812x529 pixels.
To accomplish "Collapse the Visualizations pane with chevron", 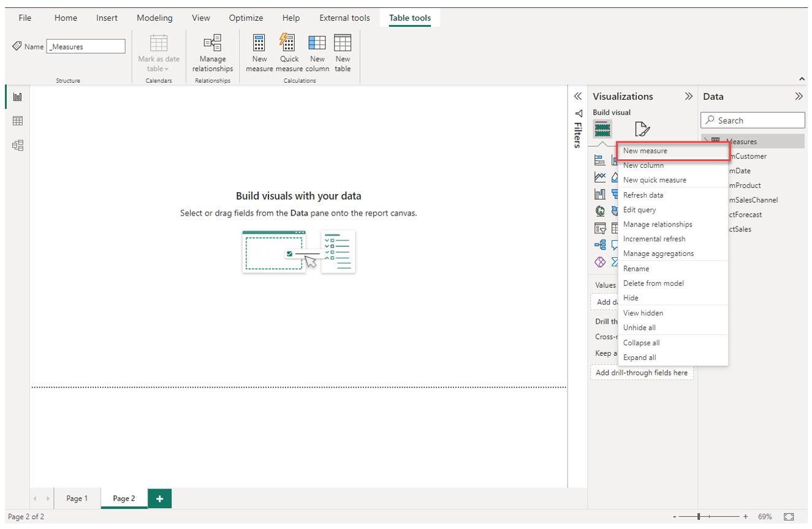I will [689, 97].
